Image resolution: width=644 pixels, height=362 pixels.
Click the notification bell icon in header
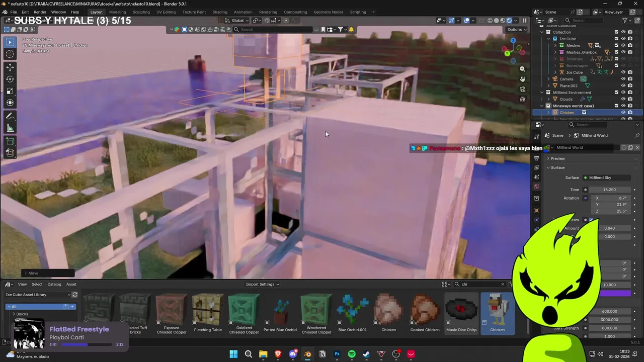coord(351,30)
